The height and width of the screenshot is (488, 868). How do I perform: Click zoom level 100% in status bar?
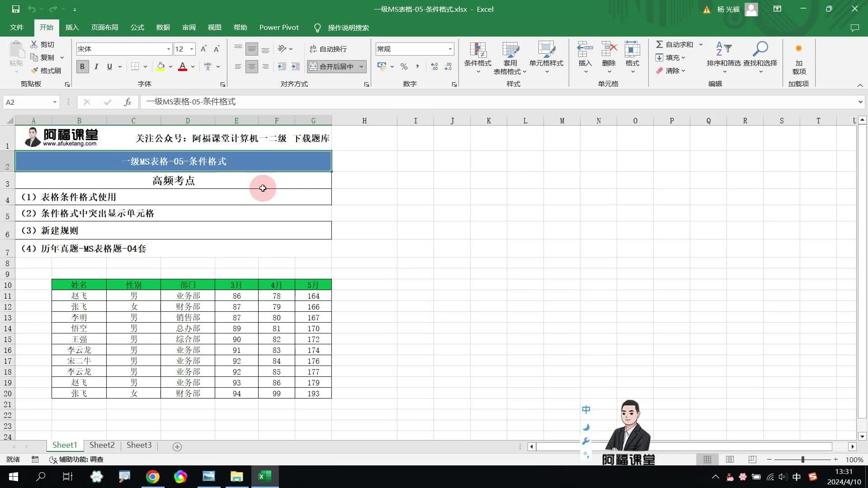854,460
